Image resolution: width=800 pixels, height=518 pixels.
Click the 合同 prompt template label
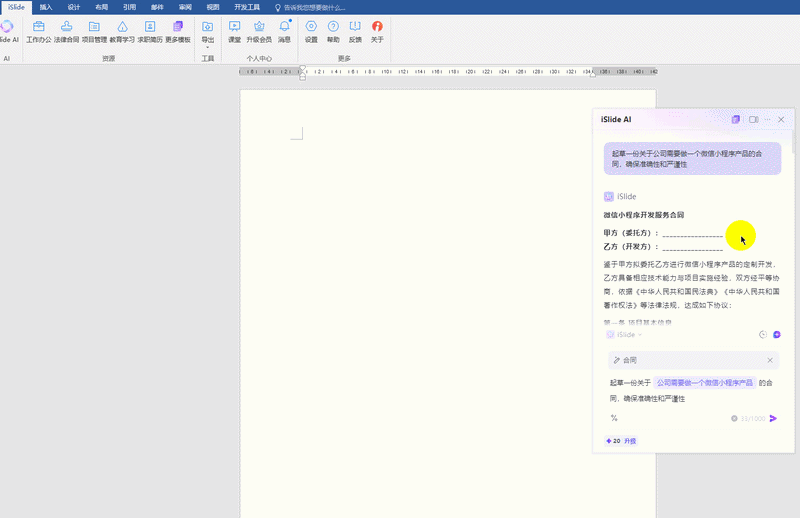pyautogui.click(x=630, y=360)
